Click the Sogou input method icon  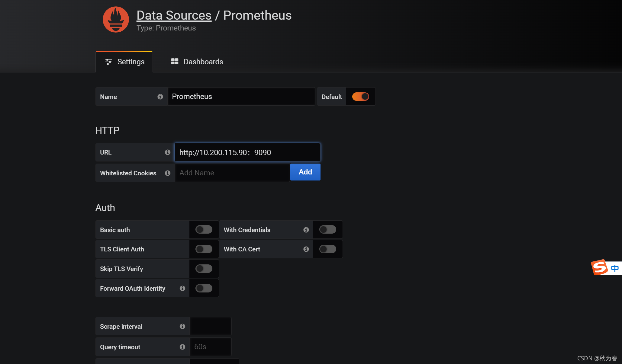click(x=599, y=268)
